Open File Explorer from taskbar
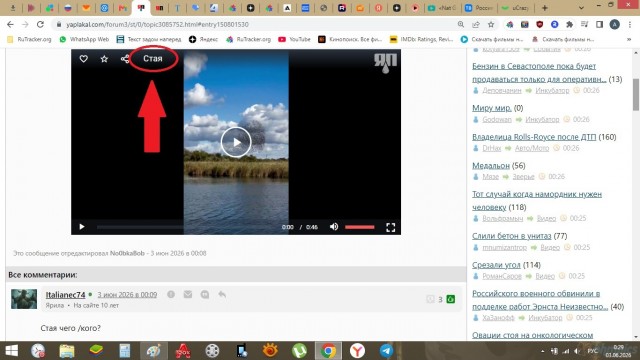This screenshot has width=640, height=360. click(x=67, y=351)
